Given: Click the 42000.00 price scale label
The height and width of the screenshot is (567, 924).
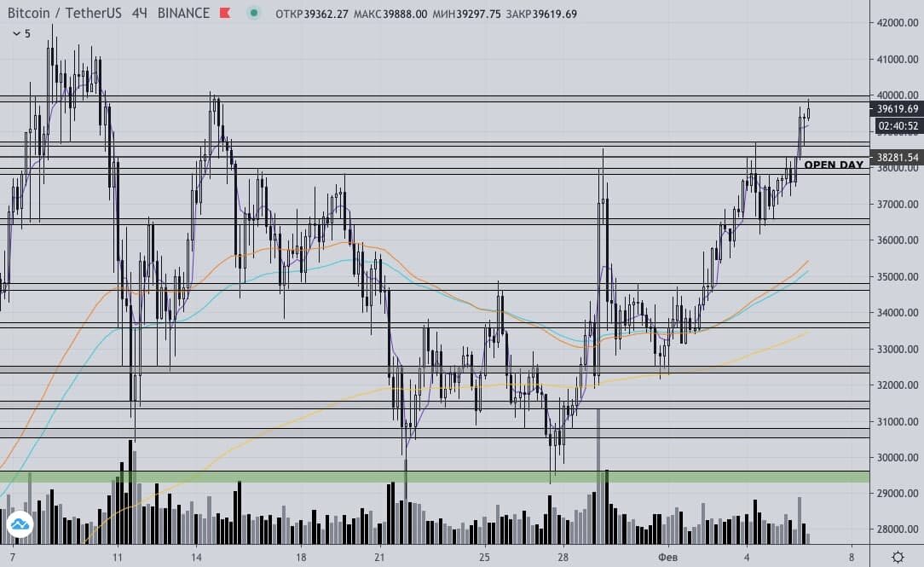Looking at the screenshot, I should click(898, 22).
